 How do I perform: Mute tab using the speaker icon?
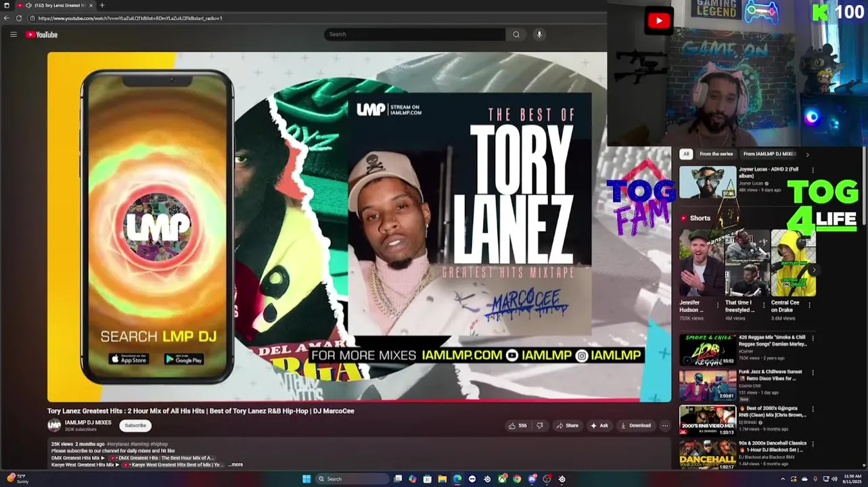[x=28, y=5]
